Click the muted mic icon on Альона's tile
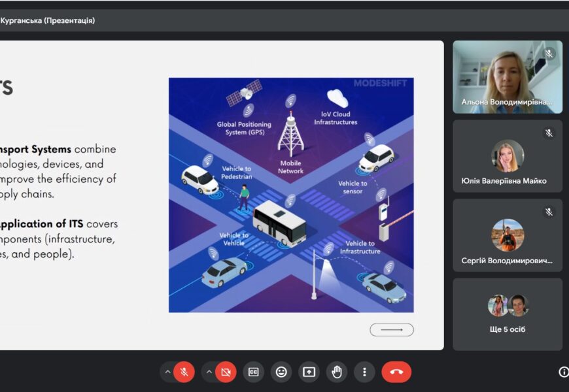569x392 pixels. (x=549, y=54)
